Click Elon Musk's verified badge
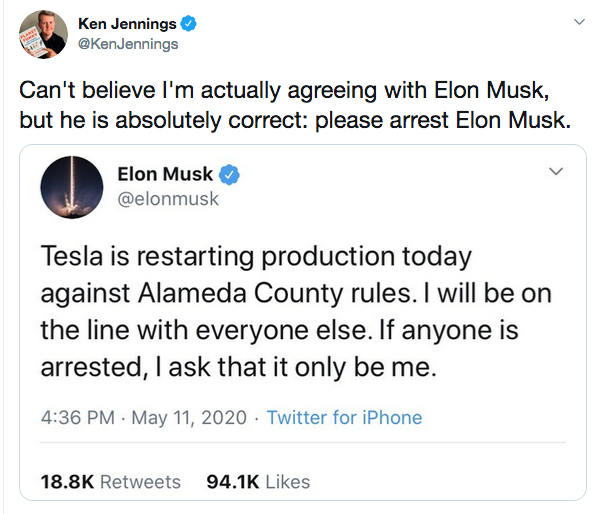This screenshot has height=514, width=602. tap(229, 175)
